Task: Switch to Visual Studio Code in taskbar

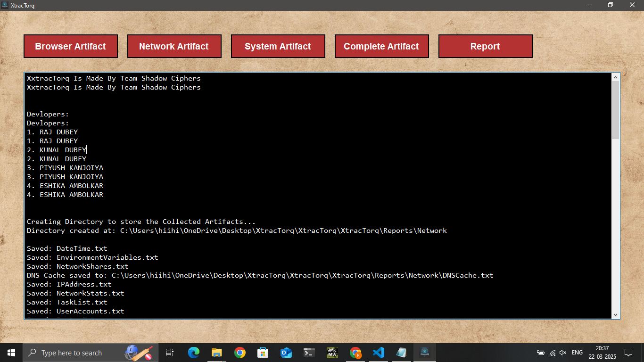Action: tap(379, 353)
